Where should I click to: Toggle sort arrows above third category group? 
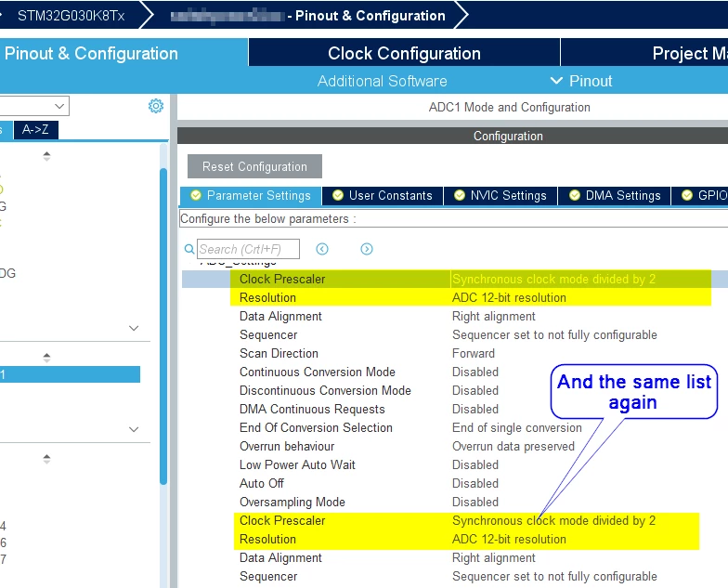[46, 459]
